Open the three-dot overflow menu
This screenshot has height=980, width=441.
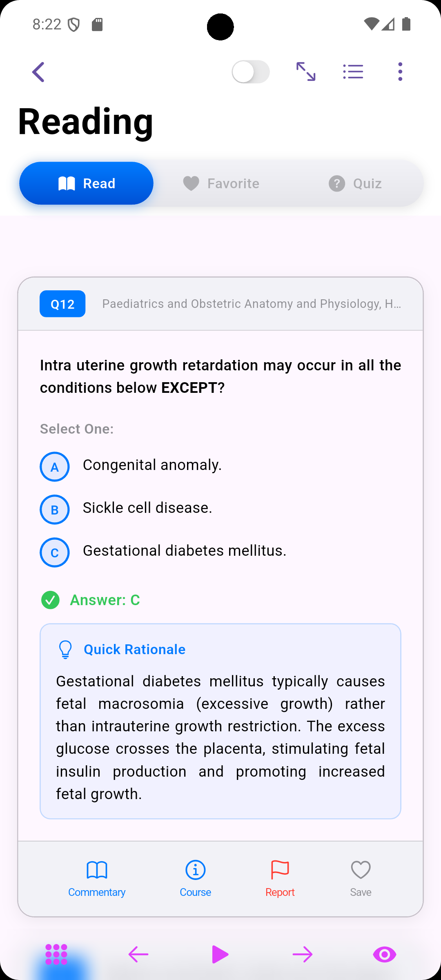[x=400, y=72]
